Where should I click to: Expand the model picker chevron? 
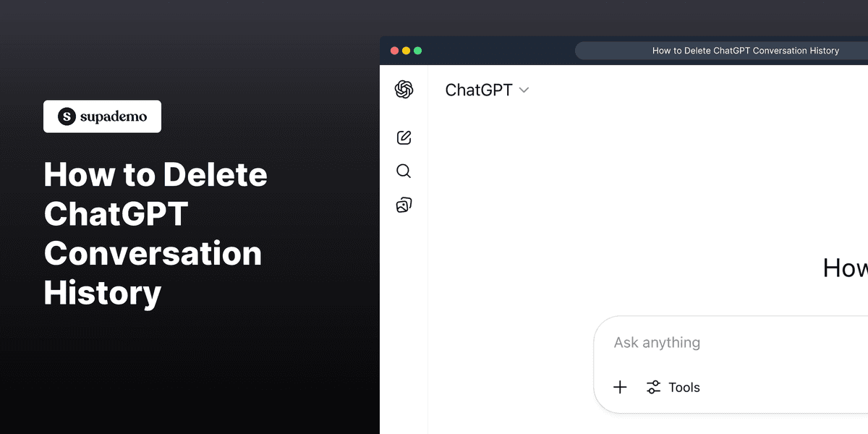pyautogui.click(x=524, y=90)
